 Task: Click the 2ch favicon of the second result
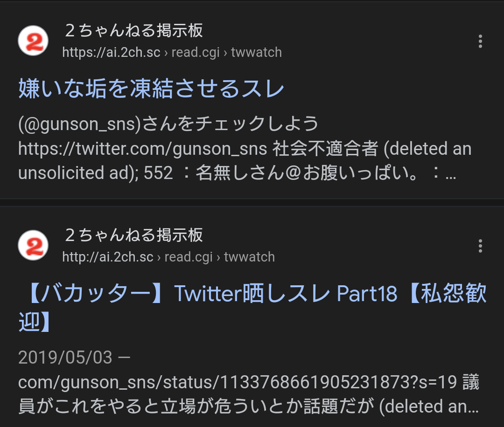pyautogui.click(x=34, y=245)
